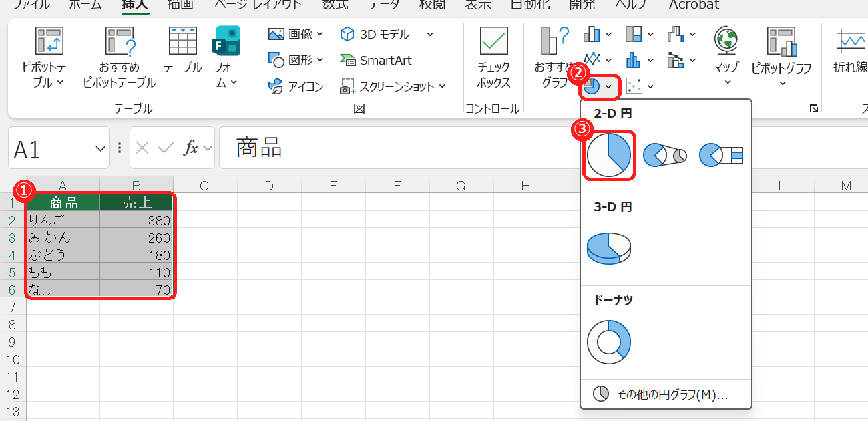Switch to the 表示 tab

[x=478, y=5]
